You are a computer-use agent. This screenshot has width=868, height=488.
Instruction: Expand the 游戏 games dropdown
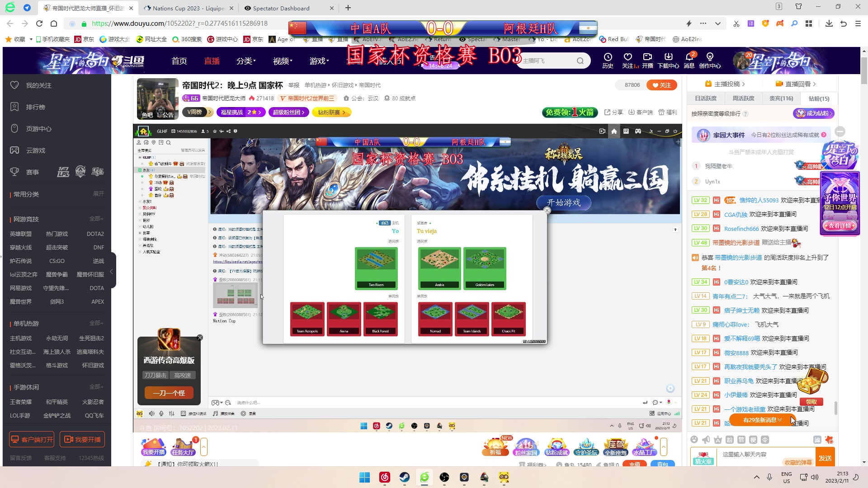click(x=319, y=61)
